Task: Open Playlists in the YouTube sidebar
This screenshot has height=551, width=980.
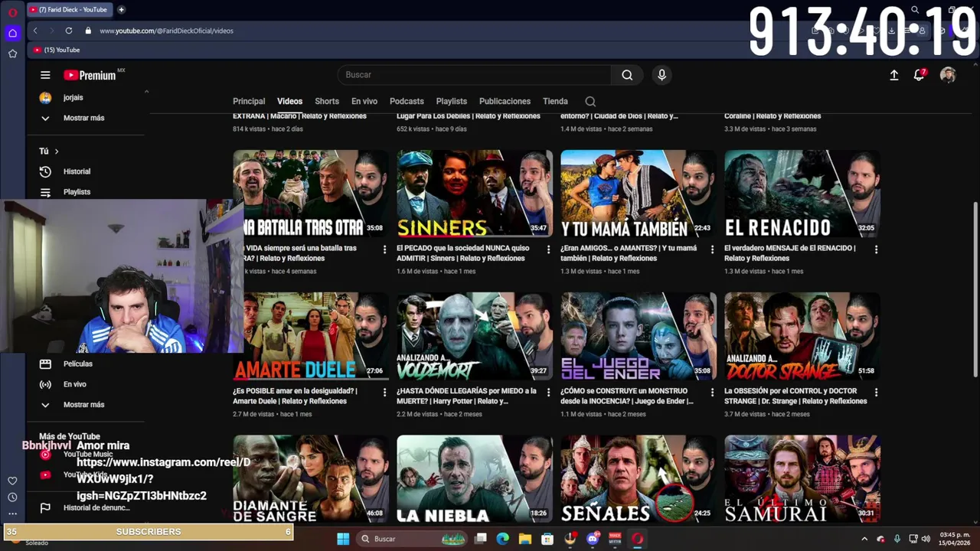Action: point(77,192)
